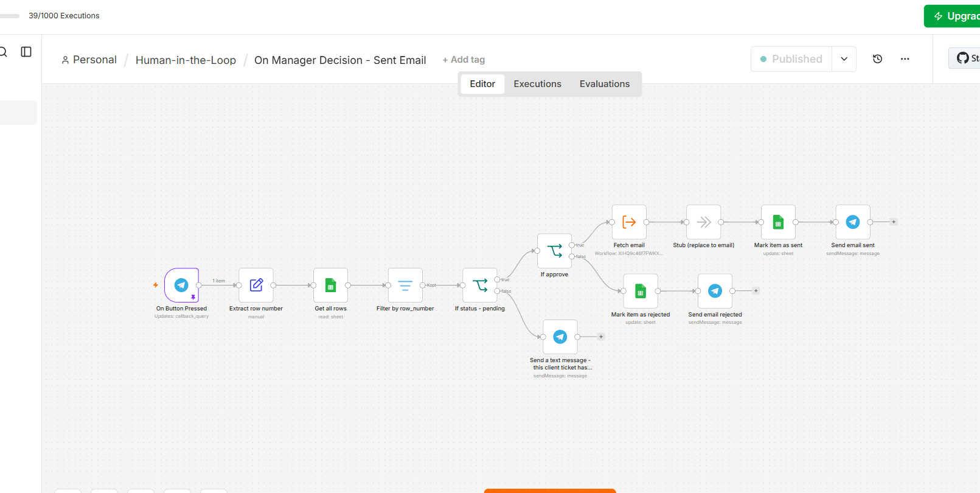Viewport: 980px width, 493px height.
Task: Click the If approve false output connector
Action: [572, 257]
